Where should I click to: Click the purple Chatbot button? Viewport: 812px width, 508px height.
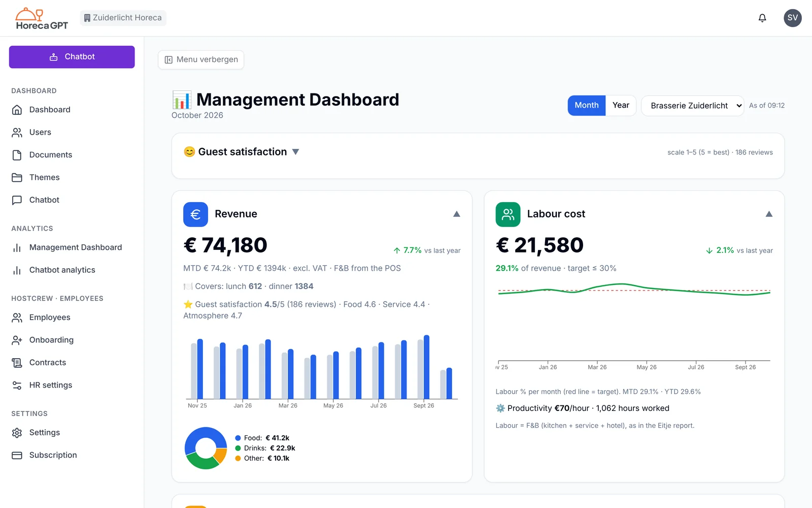click(72, 57)
